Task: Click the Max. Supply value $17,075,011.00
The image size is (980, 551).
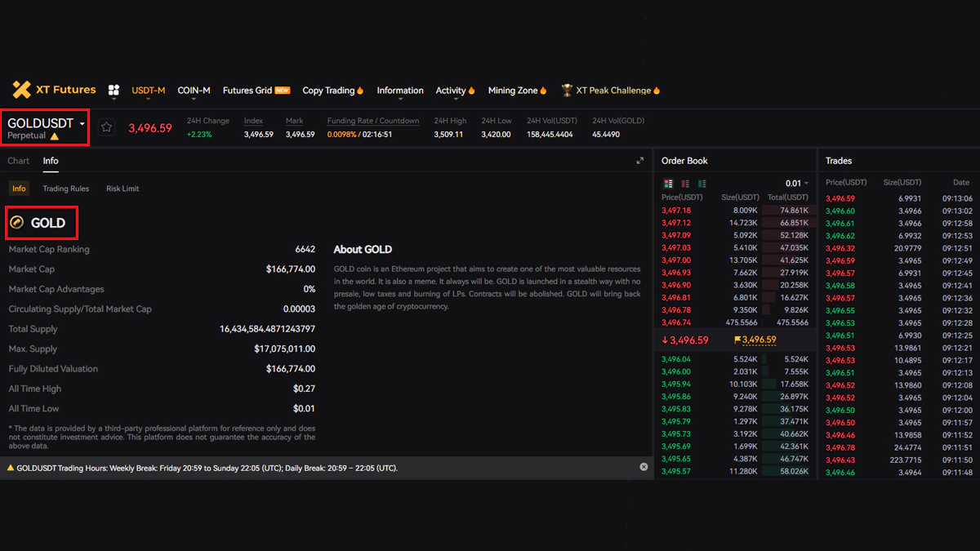Action: coord(284,349)
